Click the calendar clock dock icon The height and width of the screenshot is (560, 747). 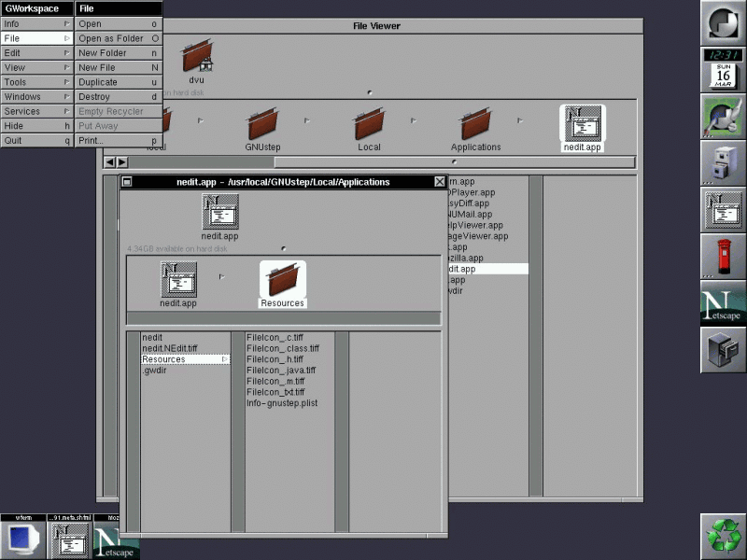(723, 70)
